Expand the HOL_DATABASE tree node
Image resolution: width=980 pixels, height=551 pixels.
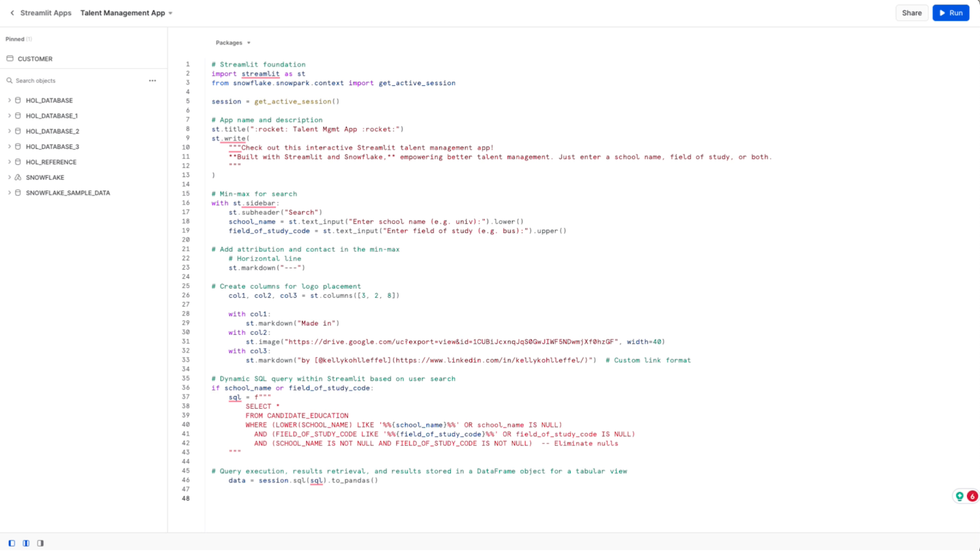(x=9, y=101)
